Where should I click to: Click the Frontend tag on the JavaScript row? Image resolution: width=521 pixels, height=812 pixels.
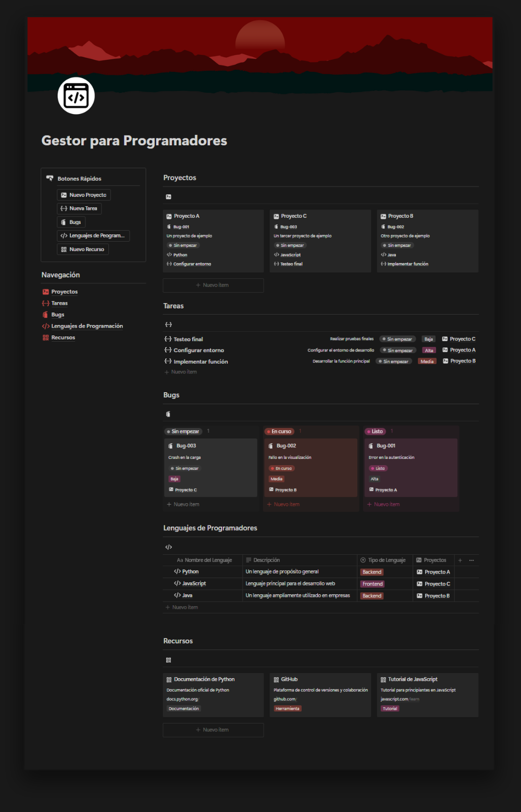pos(373,584)
